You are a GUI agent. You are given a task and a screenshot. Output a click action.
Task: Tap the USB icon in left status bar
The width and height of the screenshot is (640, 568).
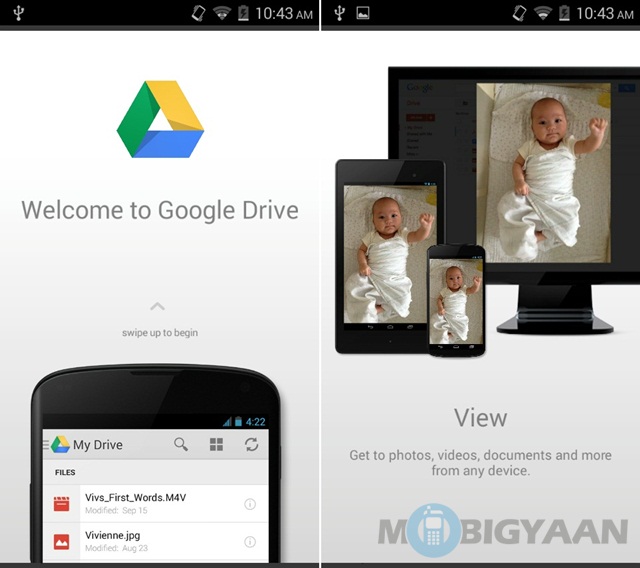(x=18, y=13)
